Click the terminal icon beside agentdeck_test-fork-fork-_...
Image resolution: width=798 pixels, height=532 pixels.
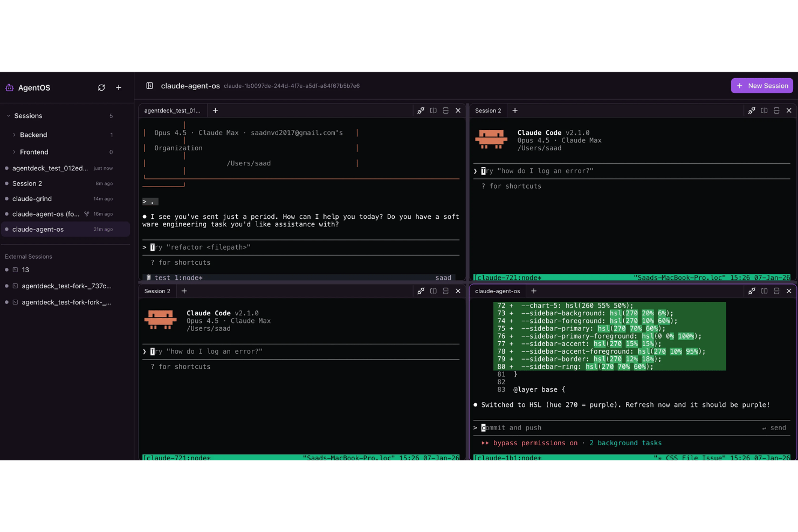15,302
